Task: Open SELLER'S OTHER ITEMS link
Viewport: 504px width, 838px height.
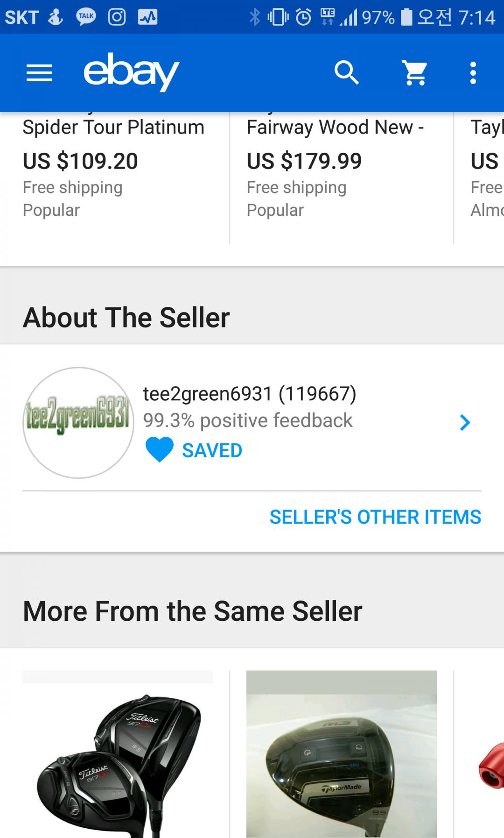Action: pyautogui.click(x=375, y=517)
